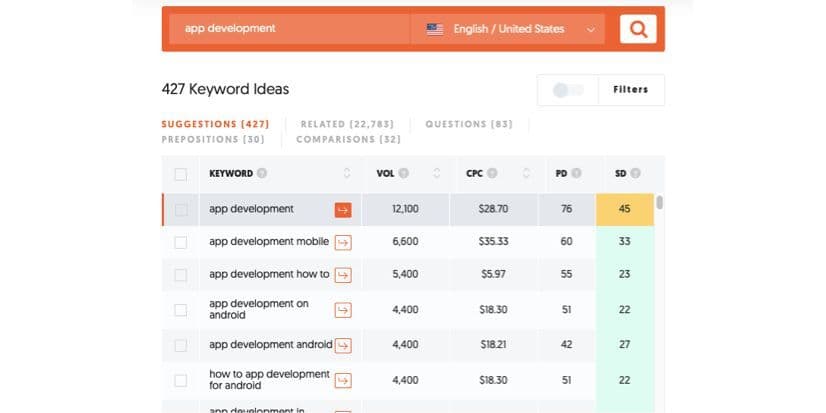Open arrow icon beside 'app development mobile'
826x413 pixels.
click(x=343, y=242)
